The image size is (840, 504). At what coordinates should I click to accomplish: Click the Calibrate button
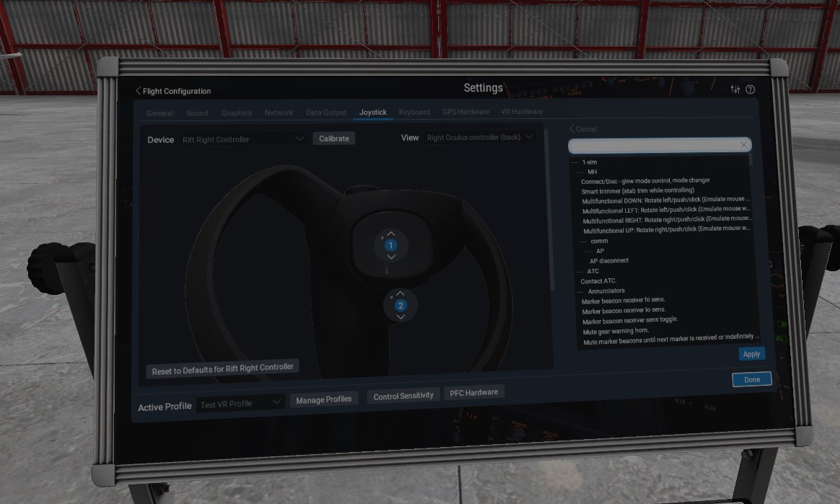(x=334, y=138)
